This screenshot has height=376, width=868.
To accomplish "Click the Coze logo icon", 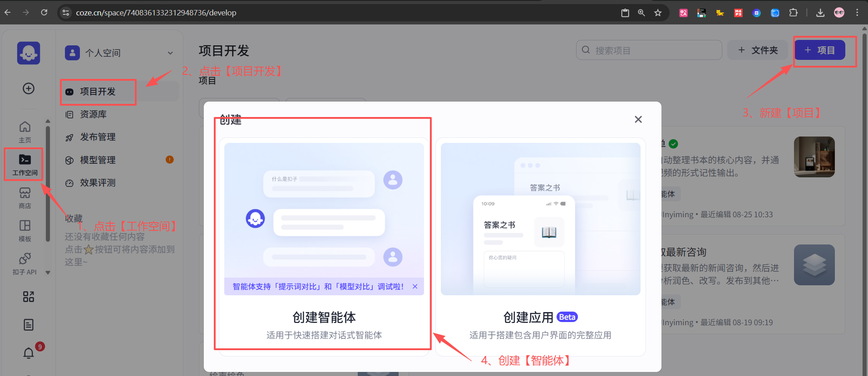I will 29,53.
